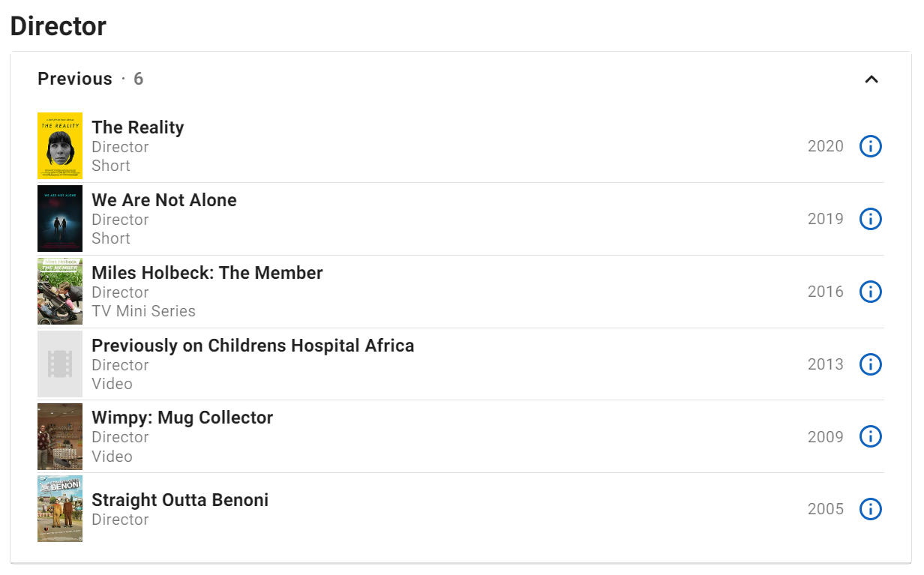Click the Previous 6 section header
924x575 pixels.
pos(90,79)
